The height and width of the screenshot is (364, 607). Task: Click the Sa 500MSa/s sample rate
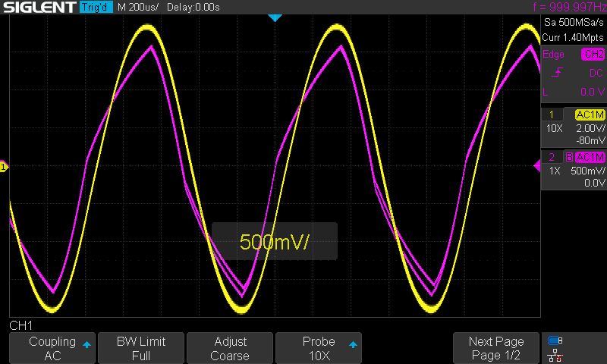click(574, 22)
